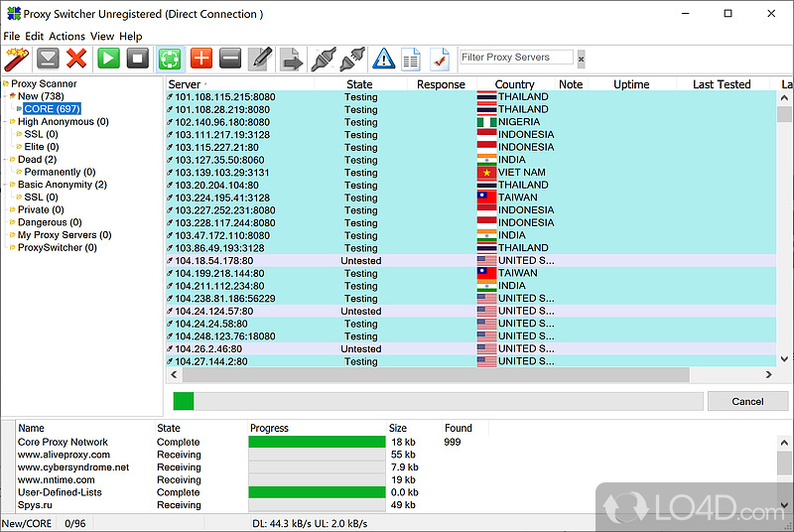This screenshot has width=794, height=532.
Task: Open the Actions menu
Action: 66,37
